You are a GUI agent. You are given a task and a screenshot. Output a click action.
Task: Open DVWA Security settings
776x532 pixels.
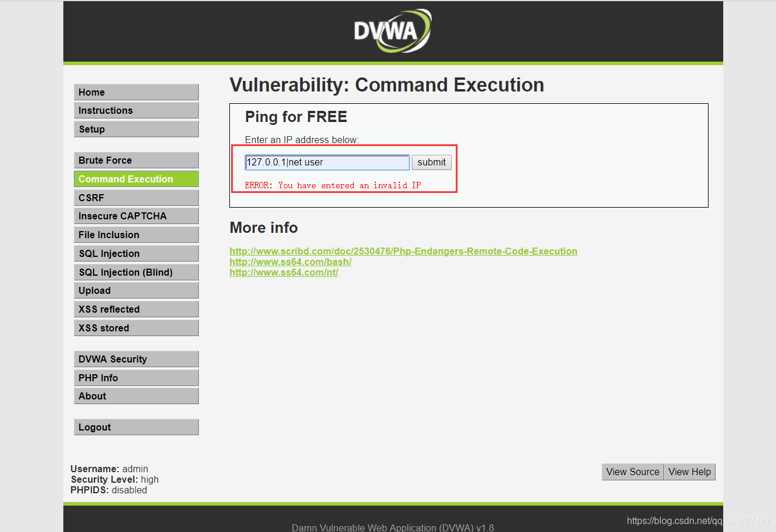pos(136,359)
